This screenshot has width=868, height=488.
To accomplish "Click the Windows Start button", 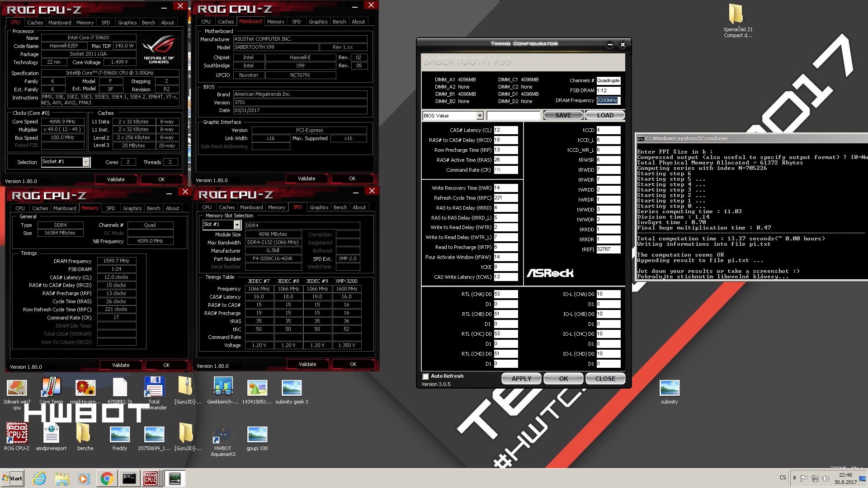I will point(12,479).
